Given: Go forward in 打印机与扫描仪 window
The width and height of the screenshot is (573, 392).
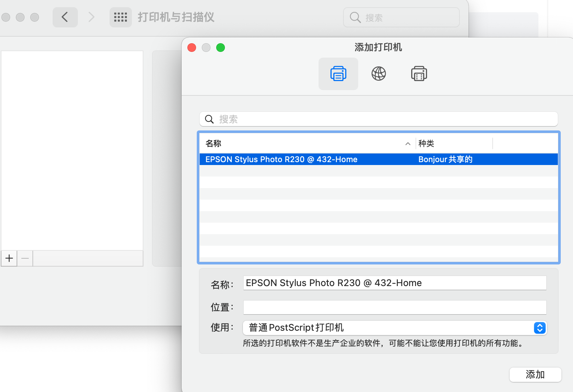Looking at the screenshot, I should (92, 17).
